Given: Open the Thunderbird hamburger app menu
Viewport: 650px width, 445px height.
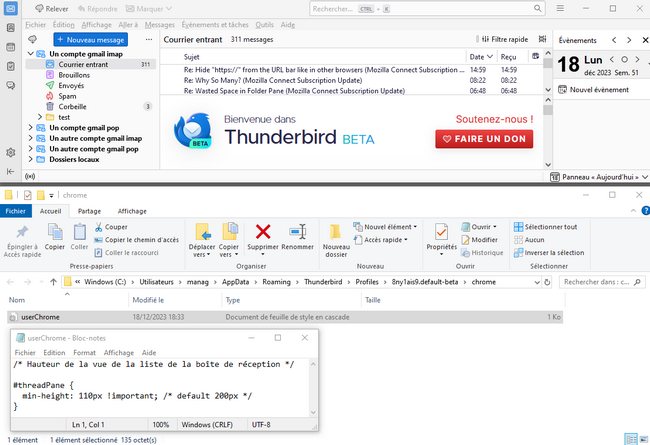Looking at the screenshot, I should 560,8.
